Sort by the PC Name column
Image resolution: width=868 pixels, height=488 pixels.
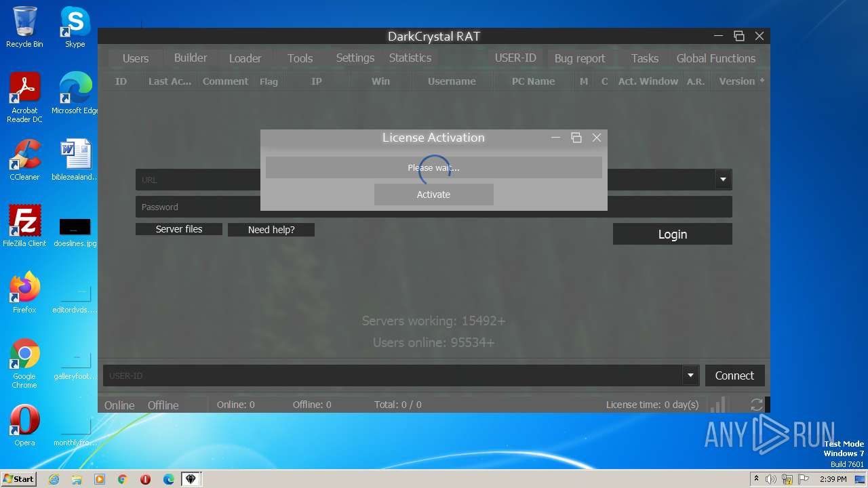(533, 81)
